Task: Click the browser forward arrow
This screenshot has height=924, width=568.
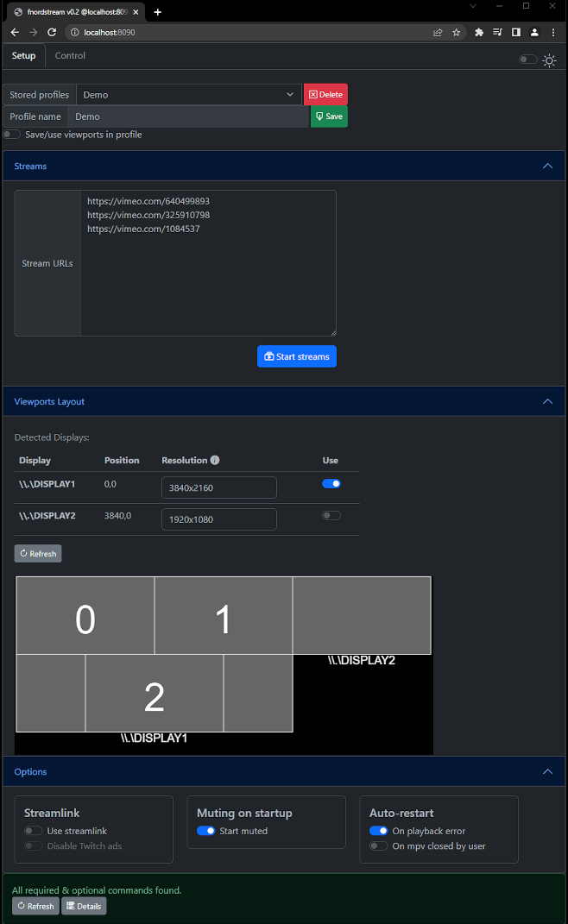Action: (x=33, y=33)
